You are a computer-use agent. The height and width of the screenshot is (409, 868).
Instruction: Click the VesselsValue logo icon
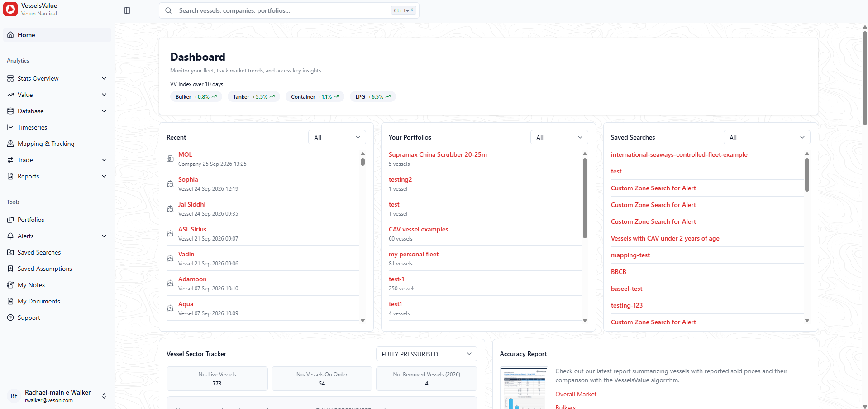tap(10, 9)
